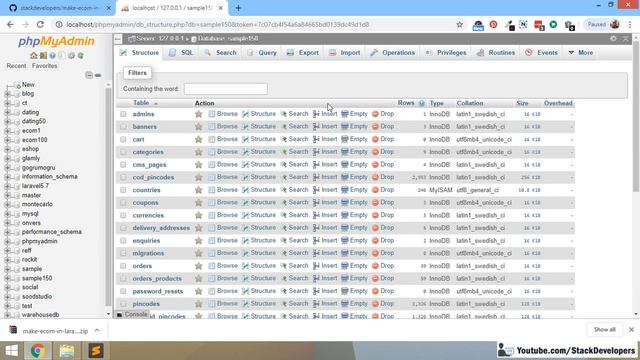640x360 pixels.
Task: Check the countries table checkbox
Action: (123, 190)
